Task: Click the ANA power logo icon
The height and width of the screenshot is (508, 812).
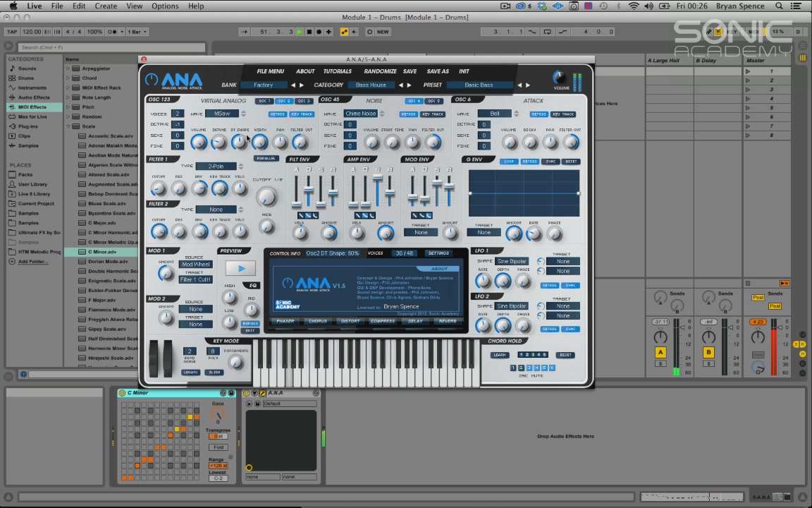Action: (152, 79)
